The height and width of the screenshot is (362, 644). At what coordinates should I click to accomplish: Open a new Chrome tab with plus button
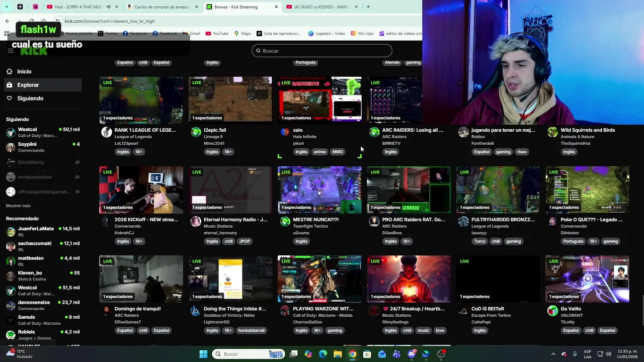coord(368,7)
